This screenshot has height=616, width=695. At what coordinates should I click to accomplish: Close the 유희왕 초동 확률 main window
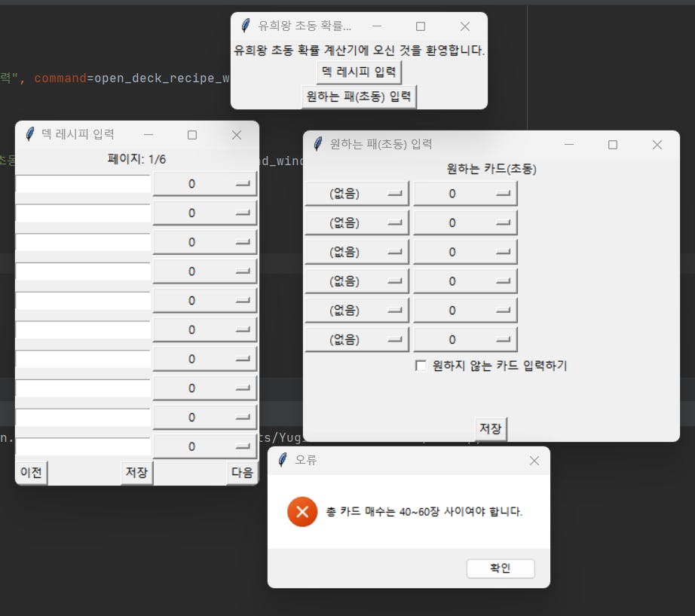[x=464, y=26]
